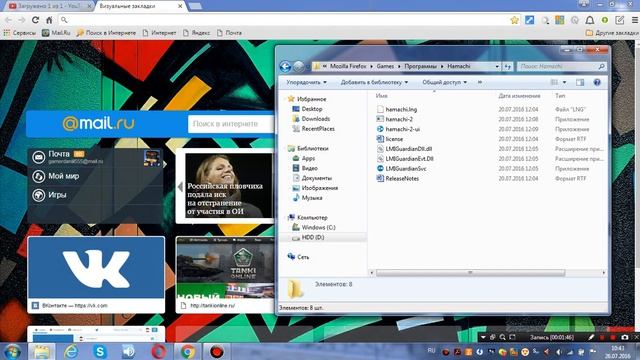
Task: Open the news story about the swimmer
Action: pyautogui.click(x=229, y=186)
